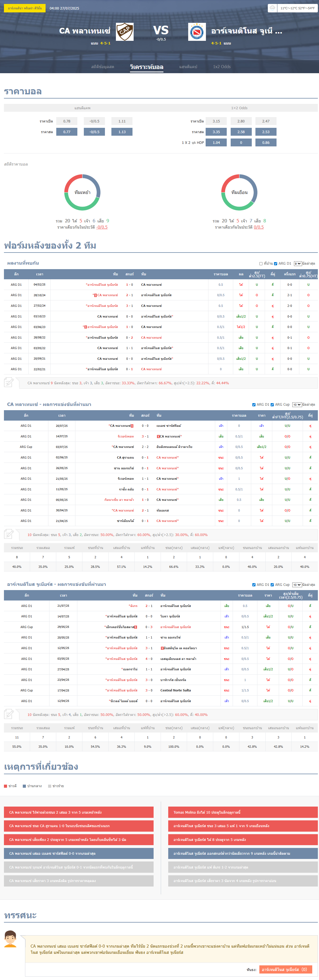Click the 1.04 value in the 1X2 ⇌ HDP row
This screenshot has height=980, width=319.
(x=216, y=142)
